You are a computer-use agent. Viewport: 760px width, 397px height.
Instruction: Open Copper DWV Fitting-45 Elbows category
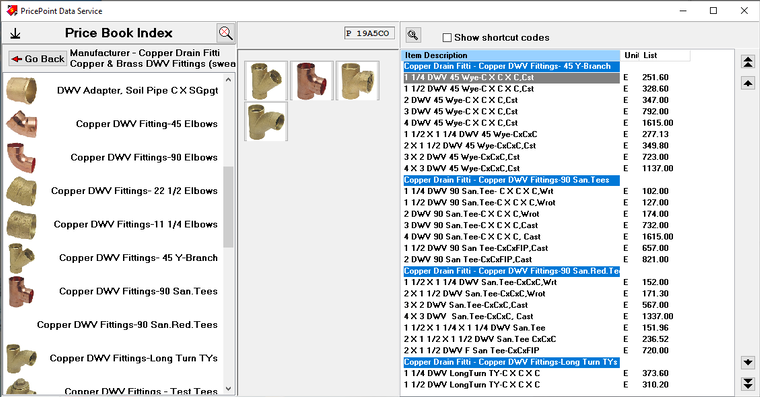pyautogui.click(x=147, y=124)
